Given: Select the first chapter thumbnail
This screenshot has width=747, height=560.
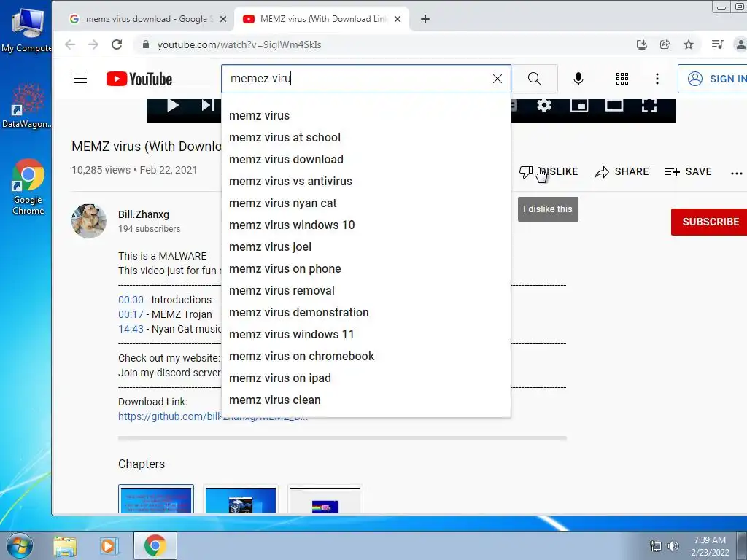Looking at the screenshot, I should click(156, 499).
